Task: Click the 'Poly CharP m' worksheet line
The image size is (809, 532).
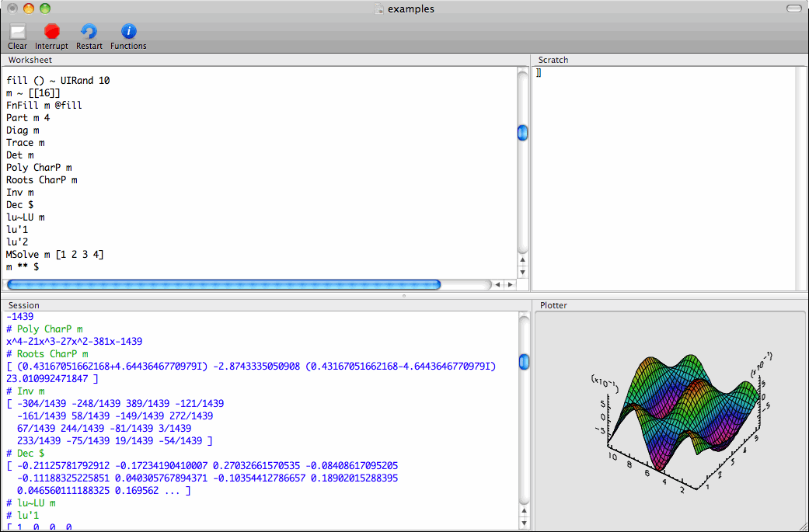Action: (x=39, y=168)
